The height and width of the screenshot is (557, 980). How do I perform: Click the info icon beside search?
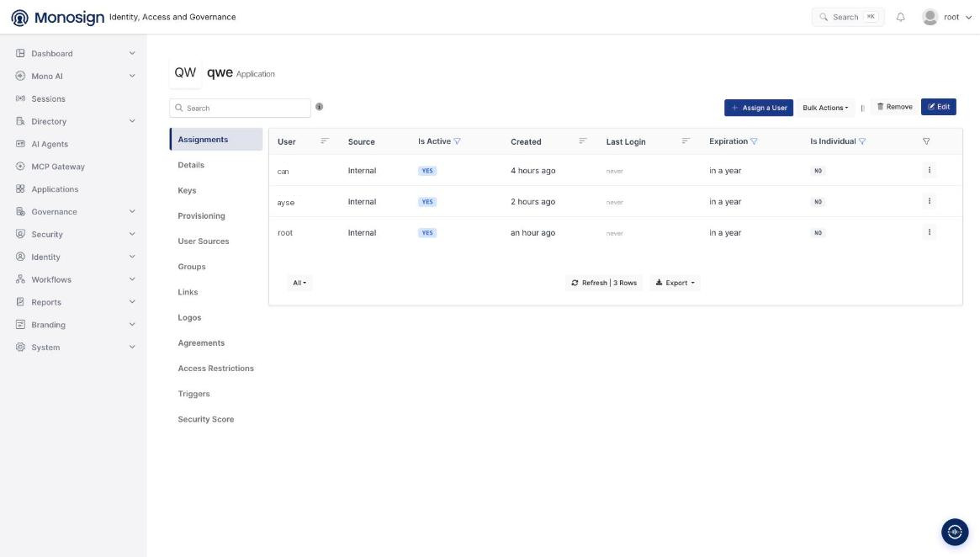coord(320,107)
